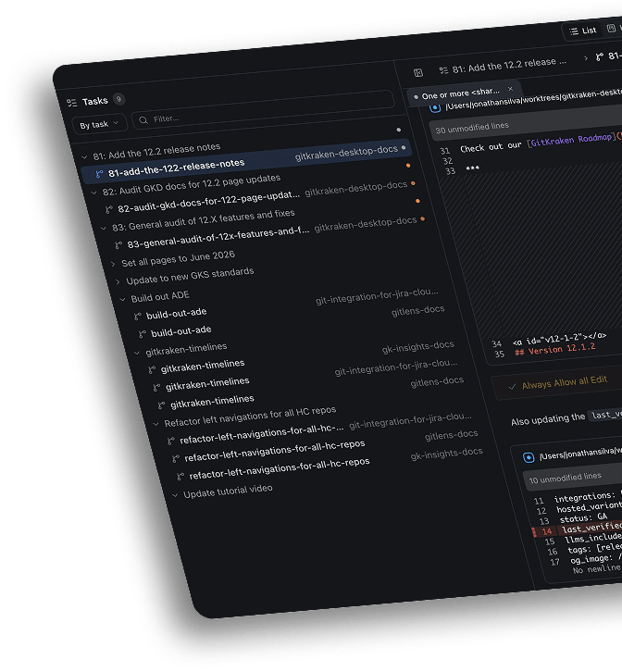Click the task icon in the breadcrumb
Viewport: 622px width, 672px height.
[x=443, y=70]
